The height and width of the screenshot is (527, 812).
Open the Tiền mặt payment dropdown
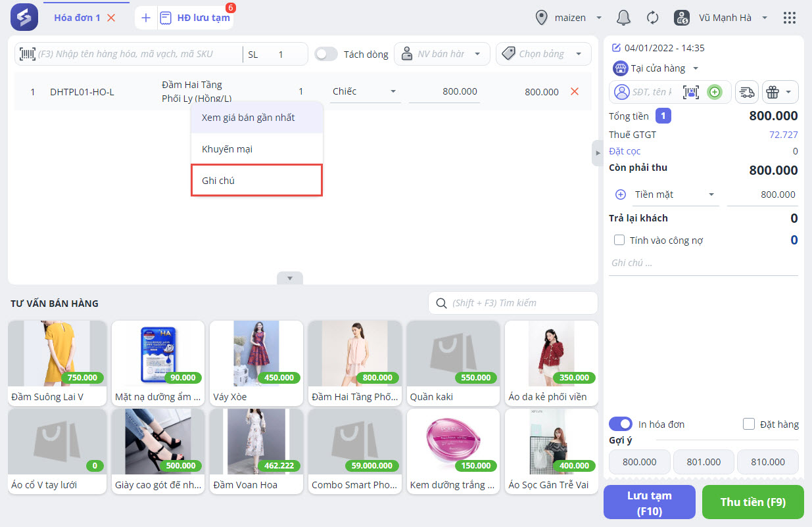point(675,195)
